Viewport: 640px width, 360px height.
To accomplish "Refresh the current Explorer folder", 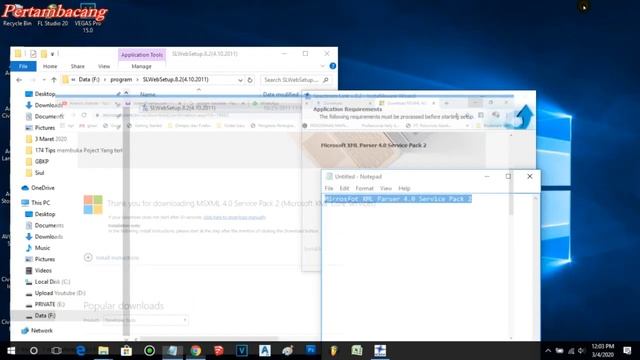I will click(250, 80).
